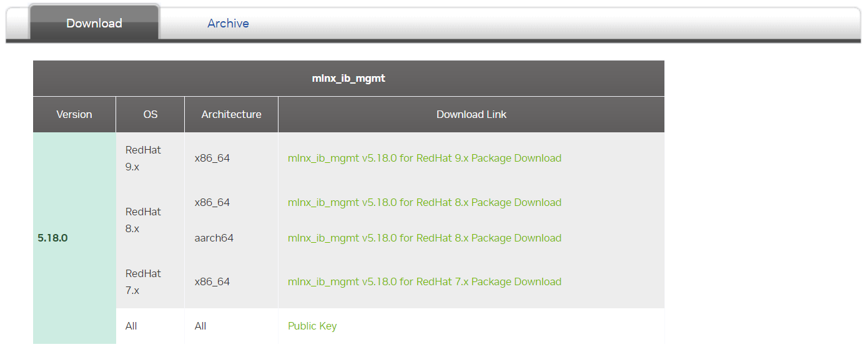This screenshot has height=347, width=868.
Task: Open RedHat 8.x x86_64 package download link
Action: tap(425, 203)
